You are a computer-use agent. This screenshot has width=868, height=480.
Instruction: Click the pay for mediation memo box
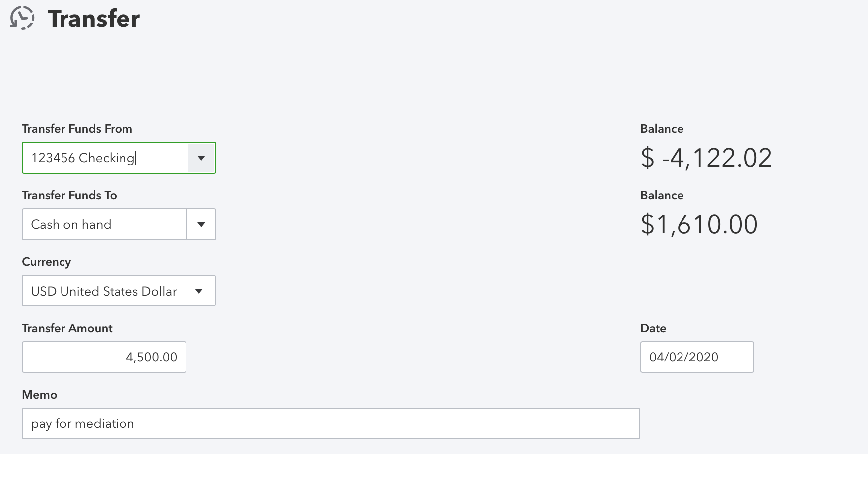331,423
